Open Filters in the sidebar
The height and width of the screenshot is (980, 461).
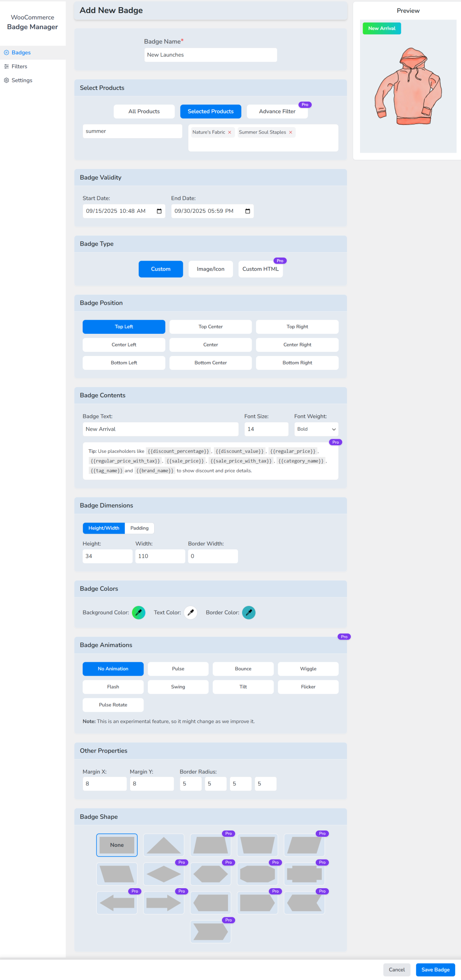click(20, 67)
